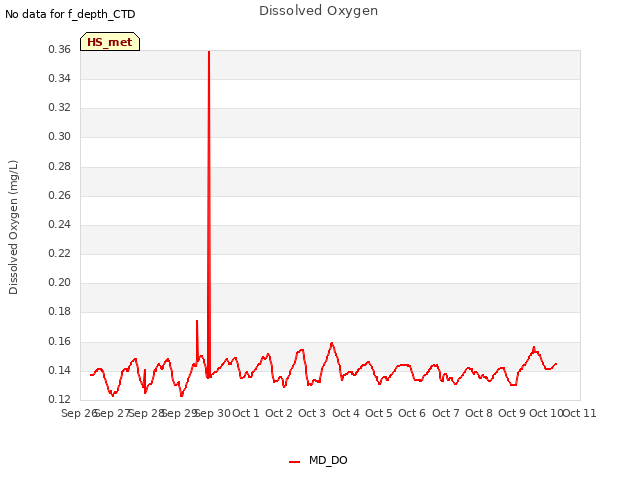
Task: Click the 0.30 y-axis tick label
Action: [60, 136]
